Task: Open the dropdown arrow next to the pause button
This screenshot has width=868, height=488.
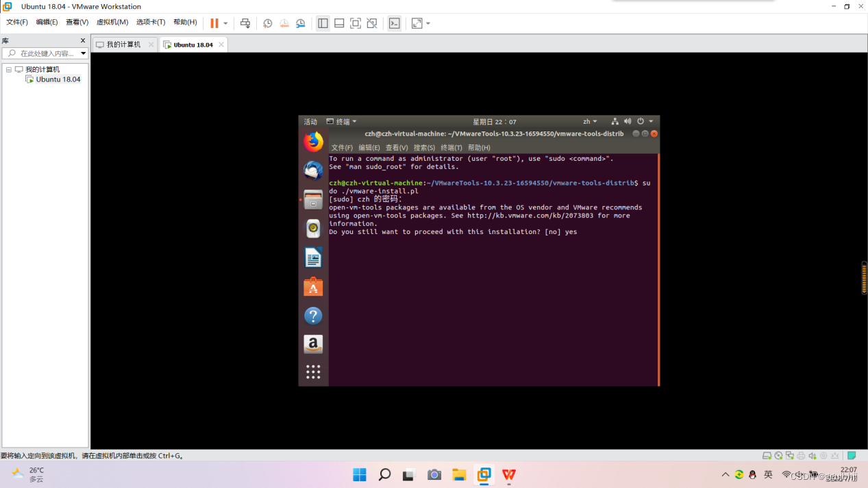Action: [225, 23]
